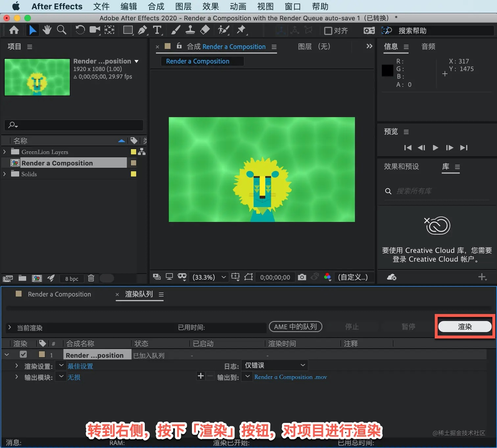
Task: Open the 自定义 resolution dropdown
Action: [355, 277]
